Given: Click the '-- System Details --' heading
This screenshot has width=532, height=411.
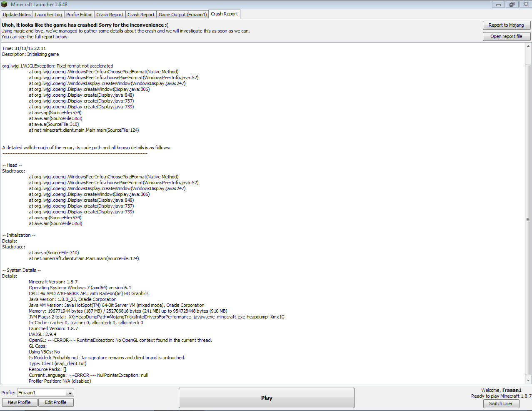Looking at the screenshot, I should coord(22,270).
